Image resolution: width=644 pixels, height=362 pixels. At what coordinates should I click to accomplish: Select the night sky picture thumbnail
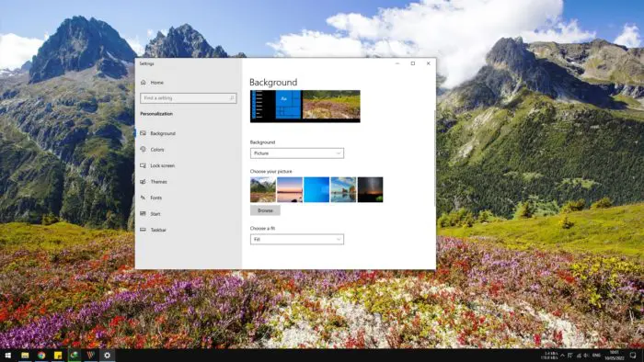tap(370, 190)
